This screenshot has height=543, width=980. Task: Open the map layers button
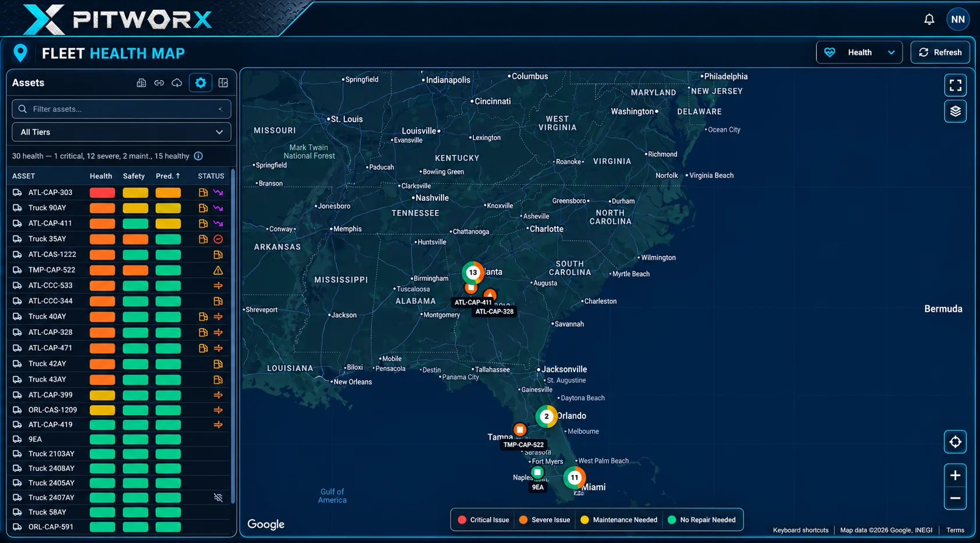(x=955, y=111)
